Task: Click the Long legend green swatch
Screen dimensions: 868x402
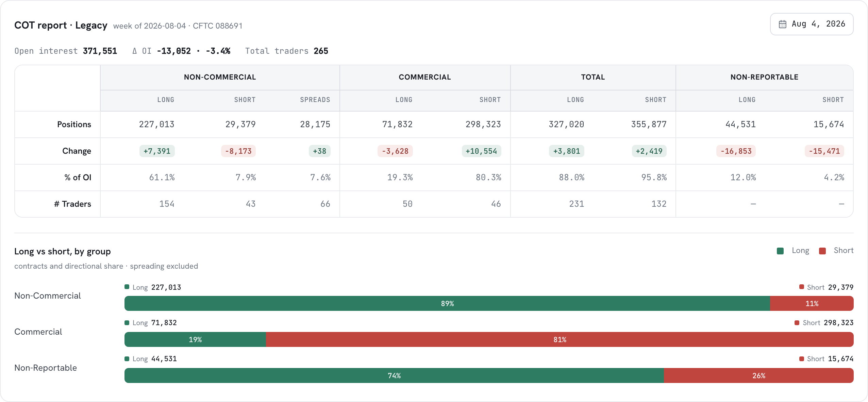Action: [x=780, y=251]
